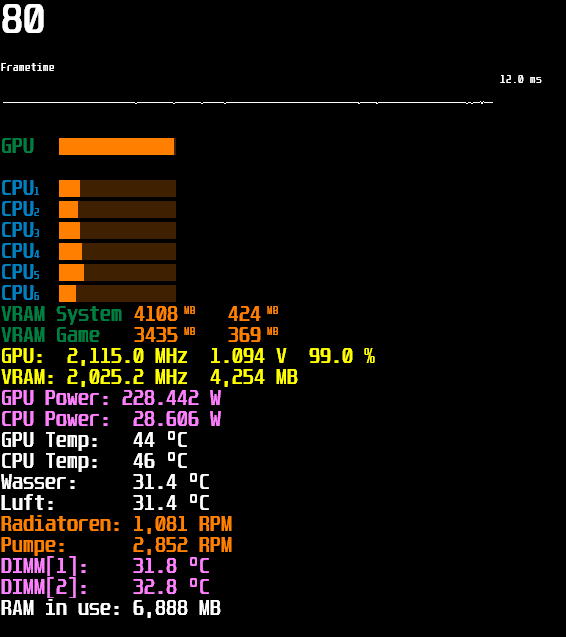Click the frametime graph line
566x637 pixels.
(248, 102)
